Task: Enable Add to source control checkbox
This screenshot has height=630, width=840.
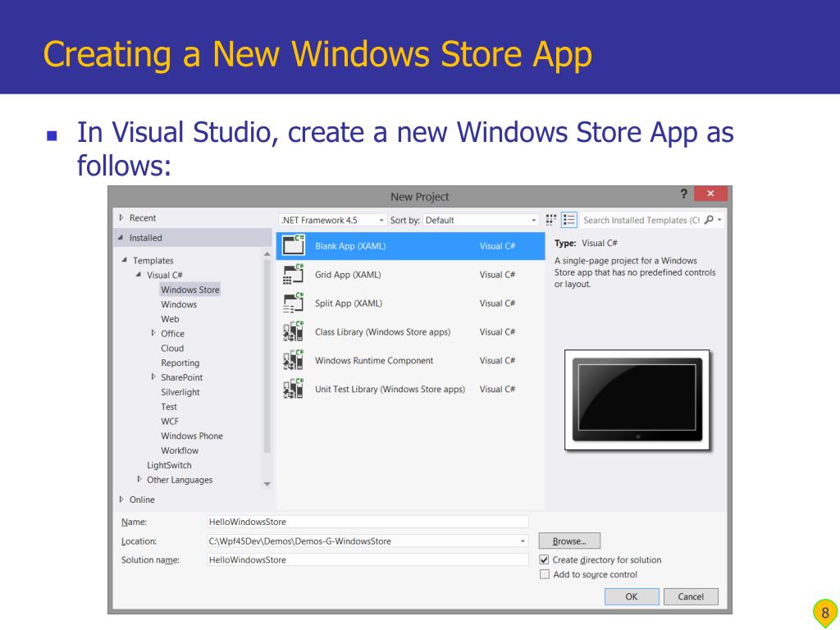Action: (545, 574)
